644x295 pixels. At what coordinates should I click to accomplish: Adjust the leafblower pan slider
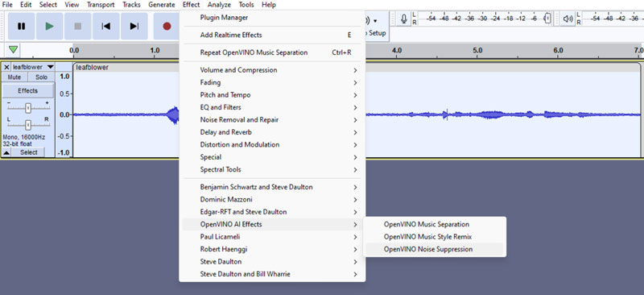click(x=28, y=124)
